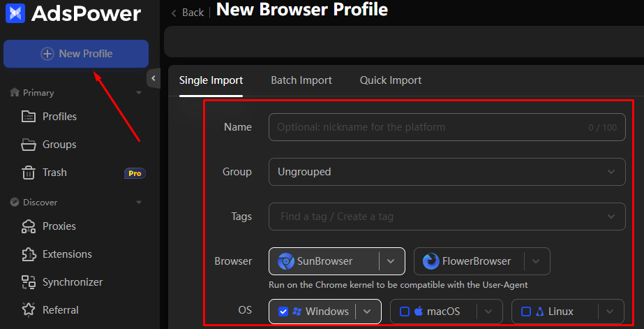Uncheck the Windows OS checkbox
Viewport: 644px width, 329px height.
[x=283, y=312]
